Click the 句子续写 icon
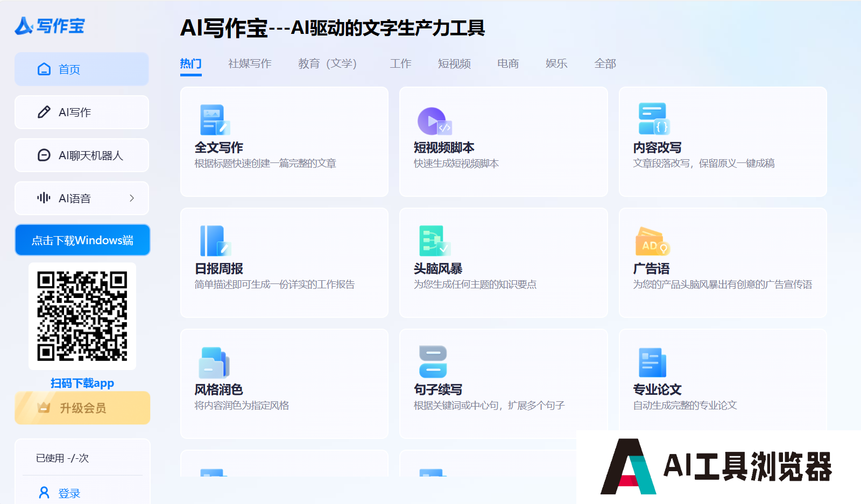 pos(433,362)
